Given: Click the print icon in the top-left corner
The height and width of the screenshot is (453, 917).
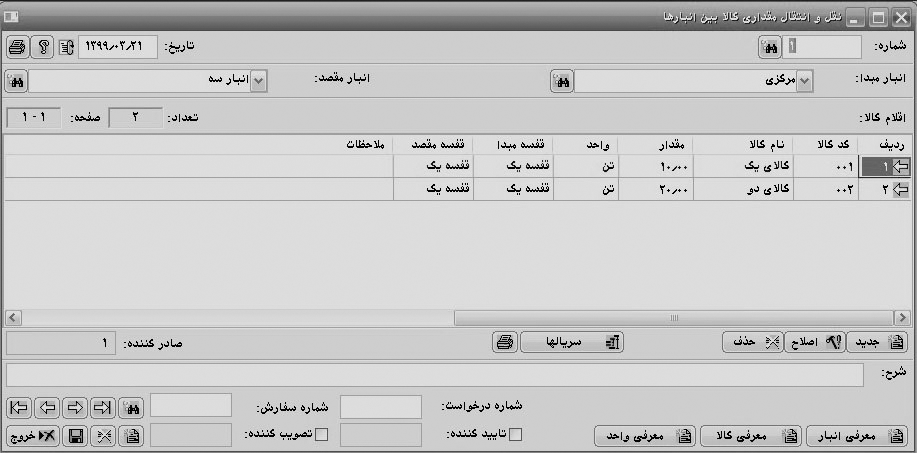Looking at the screenshot, I should pos(18,47).
